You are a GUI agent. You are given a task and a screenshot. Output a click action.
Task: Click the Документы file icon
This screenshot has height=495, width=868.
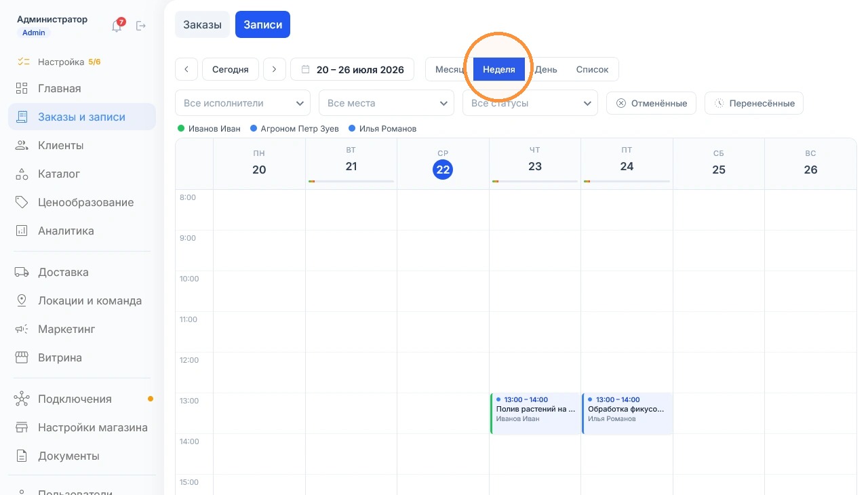[22, 456]
